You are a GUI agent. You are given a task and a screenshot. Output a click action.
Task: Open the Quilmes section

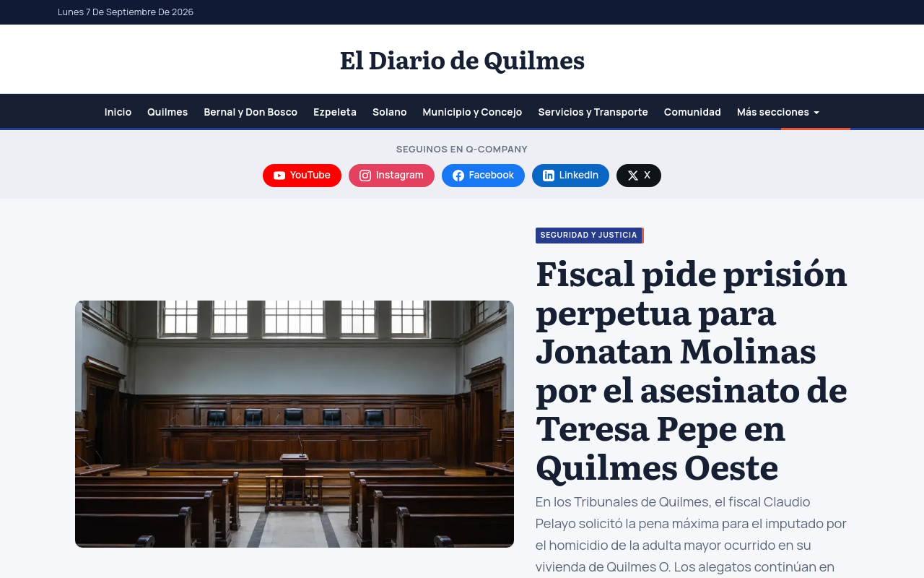point(167,112)
